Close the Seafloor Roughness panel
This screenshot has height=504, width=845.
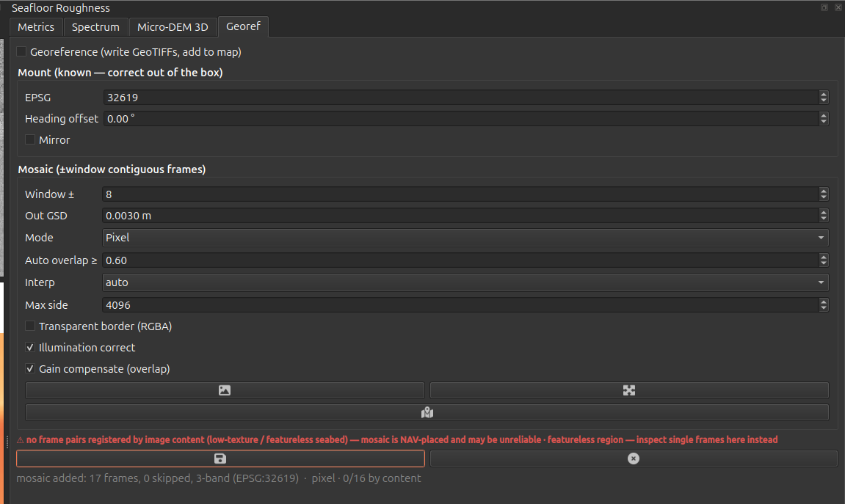[838, 7]
